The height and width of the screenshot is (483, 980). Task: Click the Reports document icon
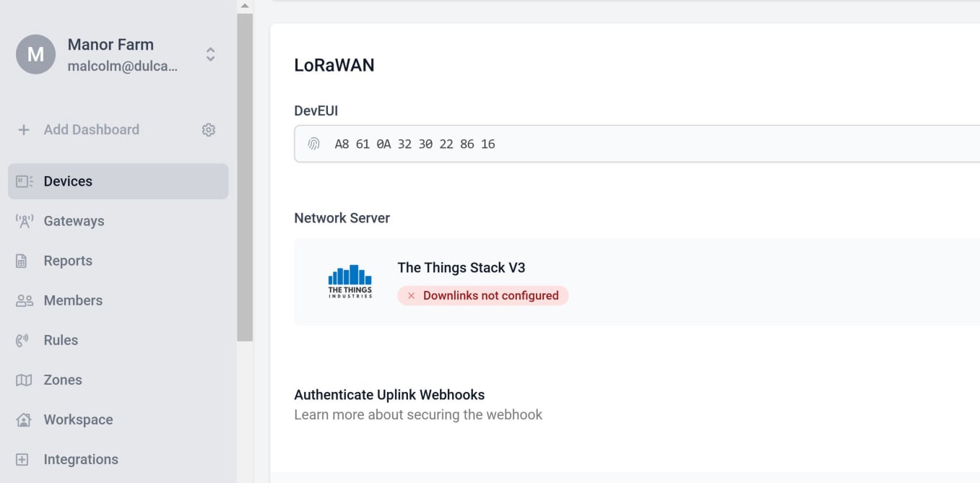[x=22, y=261]
